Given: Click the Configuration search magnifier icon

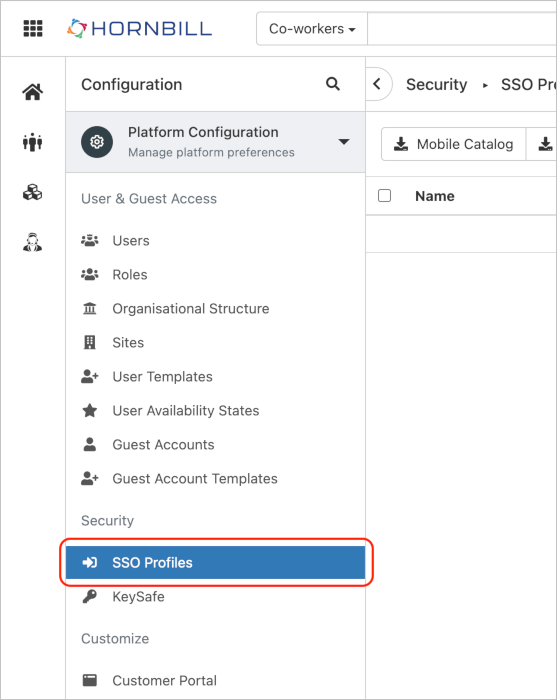Looking at the screenshot, I should (333, 84).
